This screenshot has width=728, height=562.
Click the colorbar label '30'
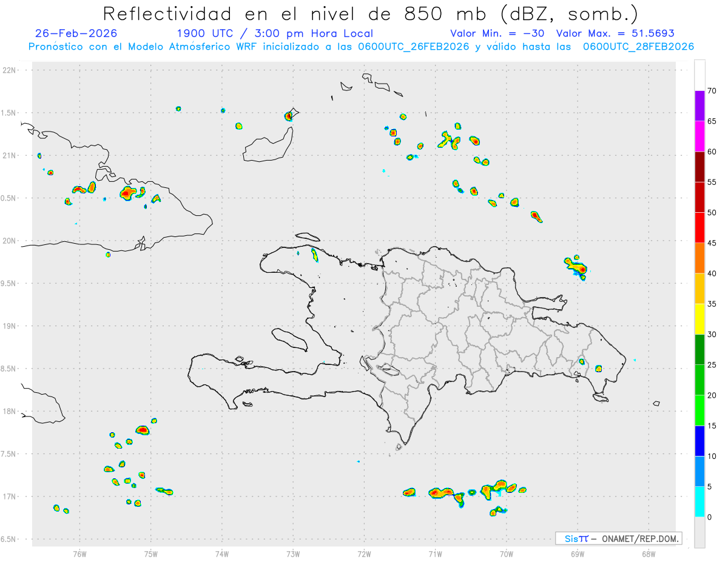click(712, 335)
